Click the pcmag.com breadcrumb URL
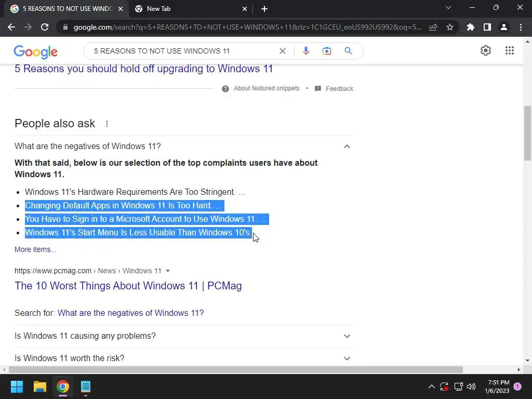The image size is (532, 399). coord(88,271)
